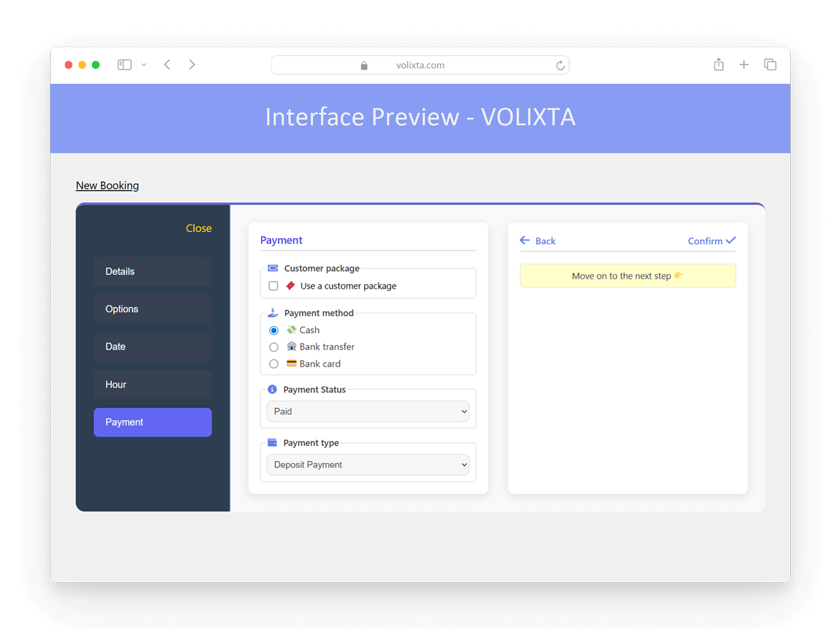Image resolution: width=840 pixels, height=629 pixels.
Task: Switch to the Options step
Action: pos(153,309)
